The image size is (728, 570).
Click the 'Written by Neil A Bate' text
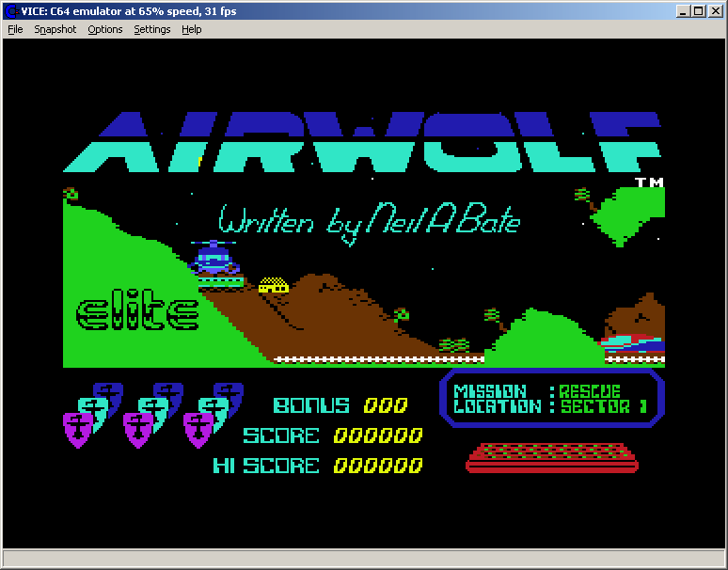[369, 223]
